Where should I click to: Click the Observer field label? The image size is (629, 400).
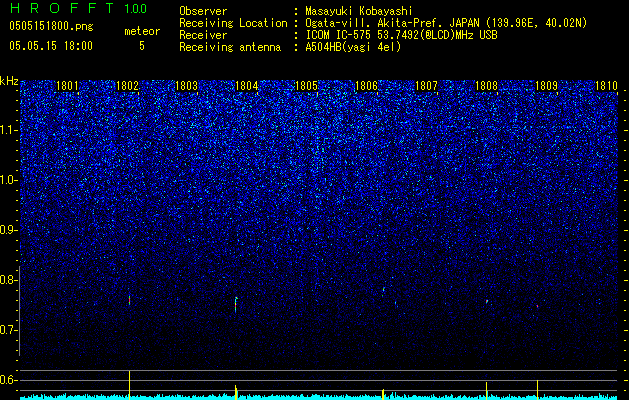pos(203,11)
